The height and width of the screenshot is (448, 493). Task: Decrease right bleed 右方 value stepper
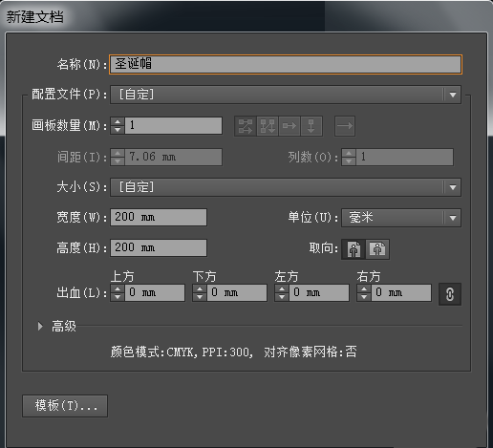(364, 297)
